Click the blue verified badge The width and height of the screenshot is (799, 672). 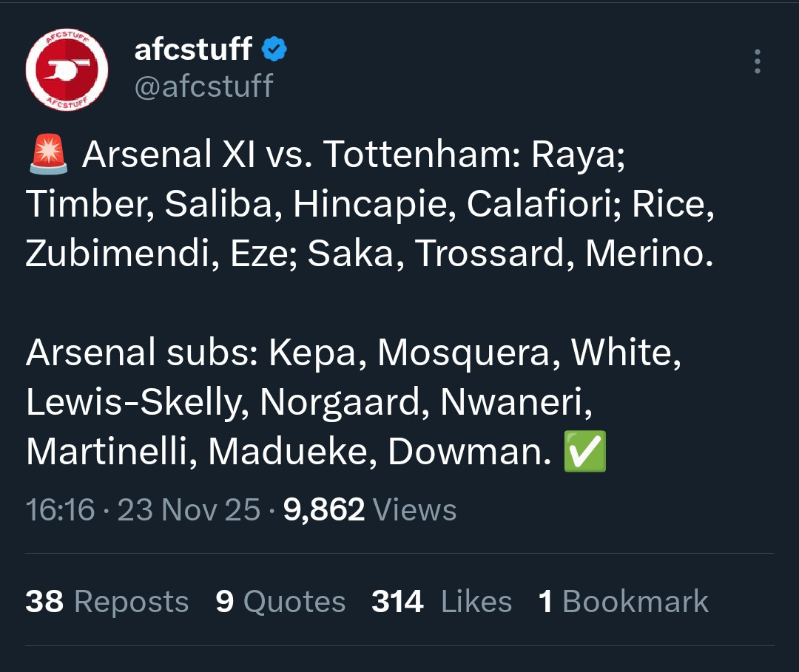(274, 50)
